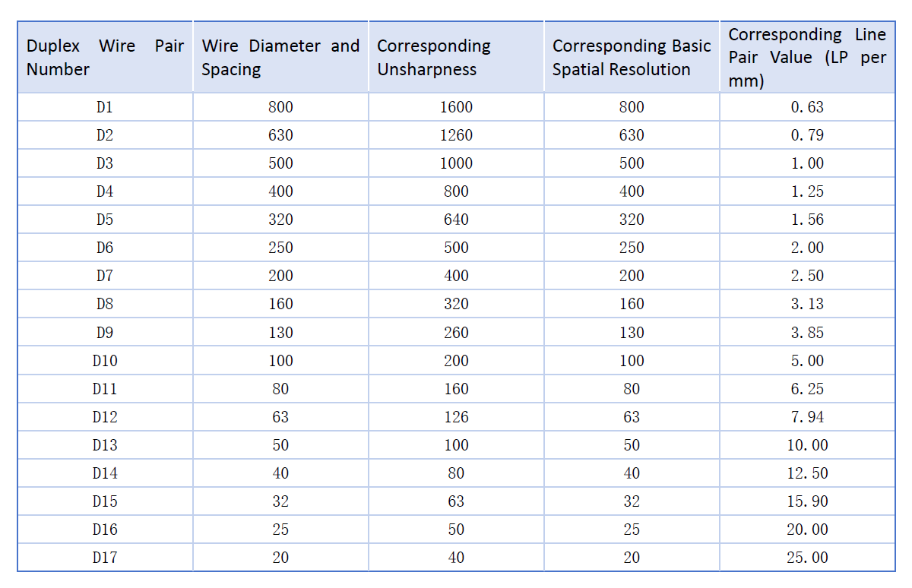Click the "Duplex Wire Pair Number" column header
The height and width of the screenshot is (588, 912).
105,58
